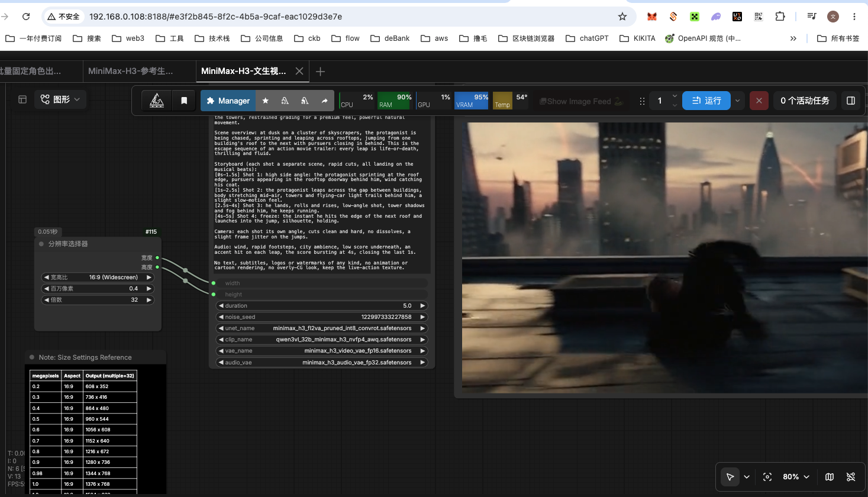Image resolution: width=868 pixels, height=497 pixels.
Task: Open the chatGPT bookmarks folder
Action: click(x=587, y=38)
